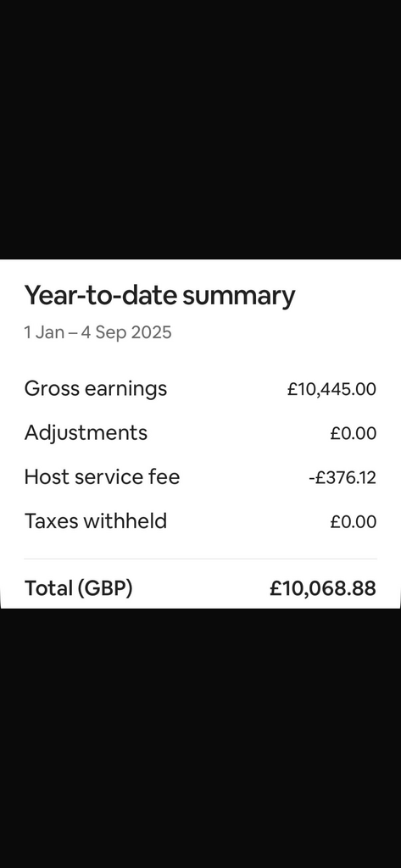Tap the £10,068.88 total amount
The height and width of the screenshot is (868, 401).
pyautogui.click(x=323, y=588)
